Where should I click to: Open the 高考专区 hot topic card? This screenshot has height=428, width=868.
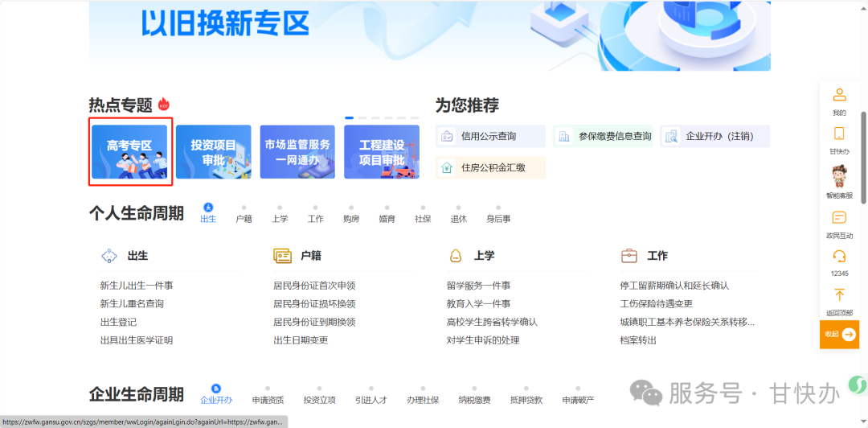click(x=129, y=151)
